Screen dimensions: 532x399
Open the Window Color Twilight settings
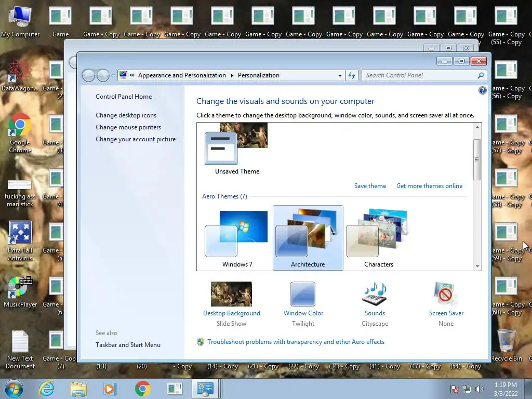[x=303, y=304]
